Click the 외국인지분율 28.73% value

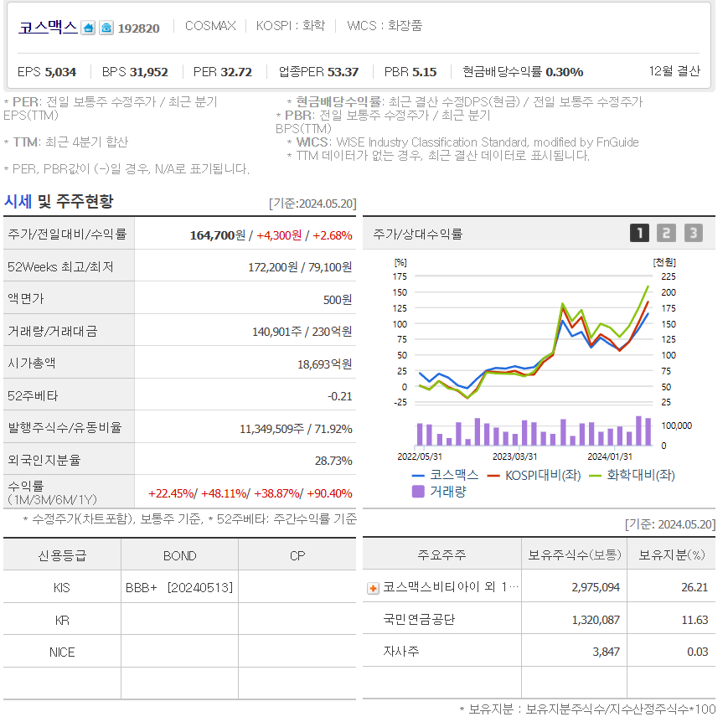pos(333,461)
